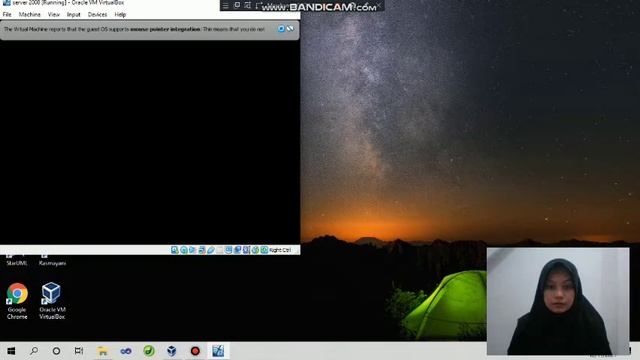
Task: Open the Help menu
Action: click(120, 14)
